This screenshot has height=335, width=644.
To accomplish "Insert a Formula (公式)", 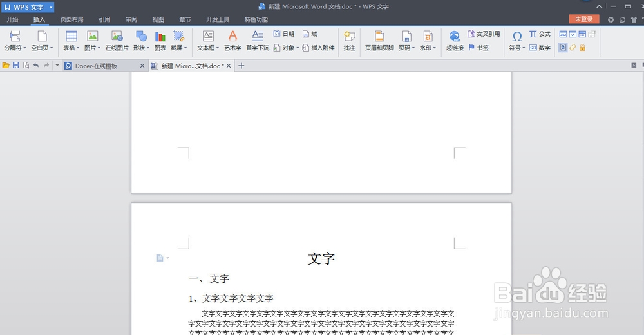I will 540,33.
